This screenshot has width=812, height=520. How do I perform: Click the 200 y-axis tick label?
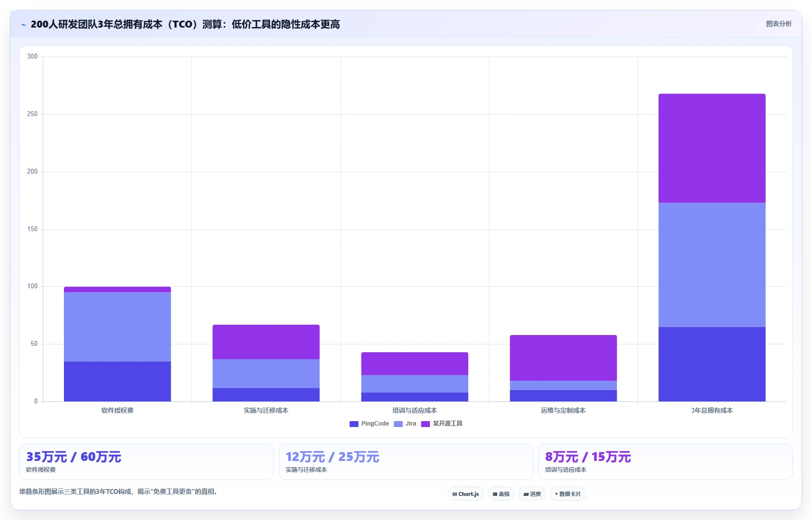click(x=32, y=172)
